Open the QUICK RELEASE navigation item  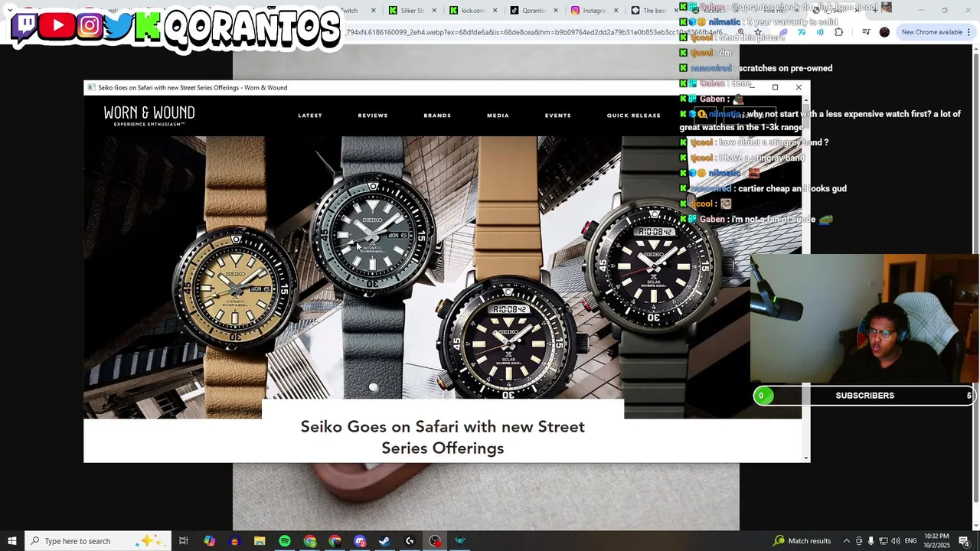pyautogui.click(x=633, y=116)
